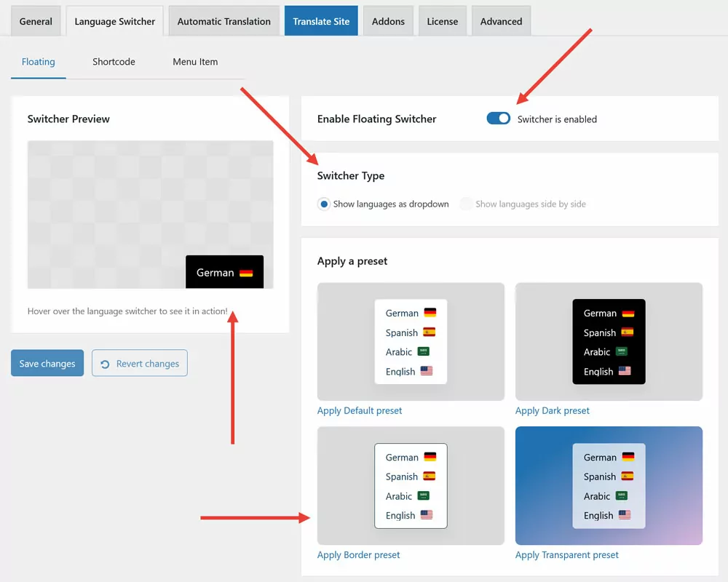Click the Spanish flag in the Border preset
This screenshot has width=728, height=582.
coord(429,477)
